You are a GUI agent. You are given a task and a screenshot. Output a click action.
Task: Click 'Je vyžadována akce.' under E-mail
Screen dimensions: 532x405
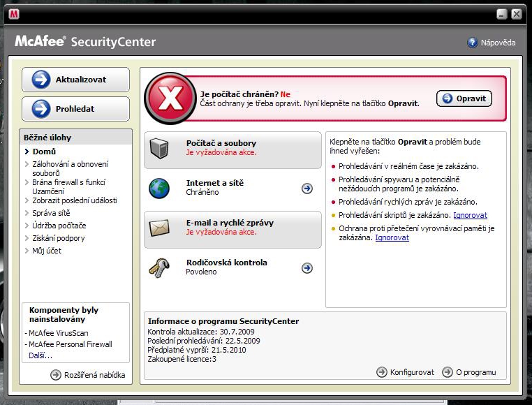(221, 232)
